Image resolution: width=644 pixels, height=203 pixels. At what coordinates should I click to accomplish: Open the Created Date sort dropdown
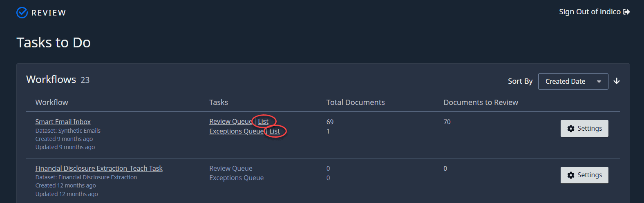coord(572,81)
